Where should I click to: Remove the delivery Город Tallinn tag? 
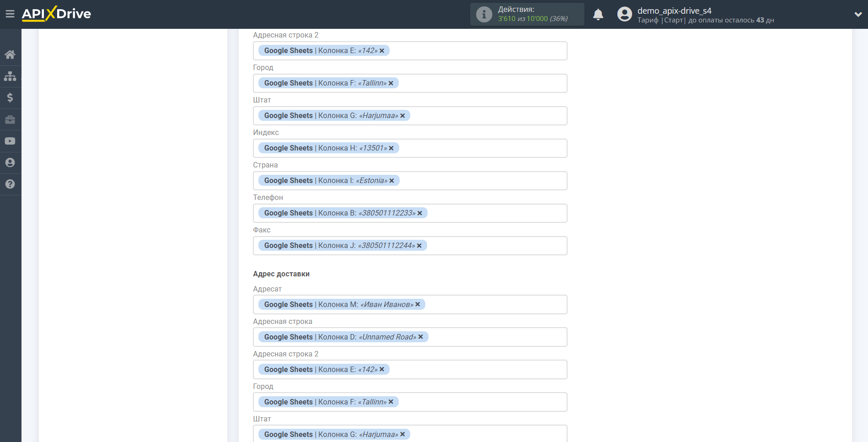(391, 402)
